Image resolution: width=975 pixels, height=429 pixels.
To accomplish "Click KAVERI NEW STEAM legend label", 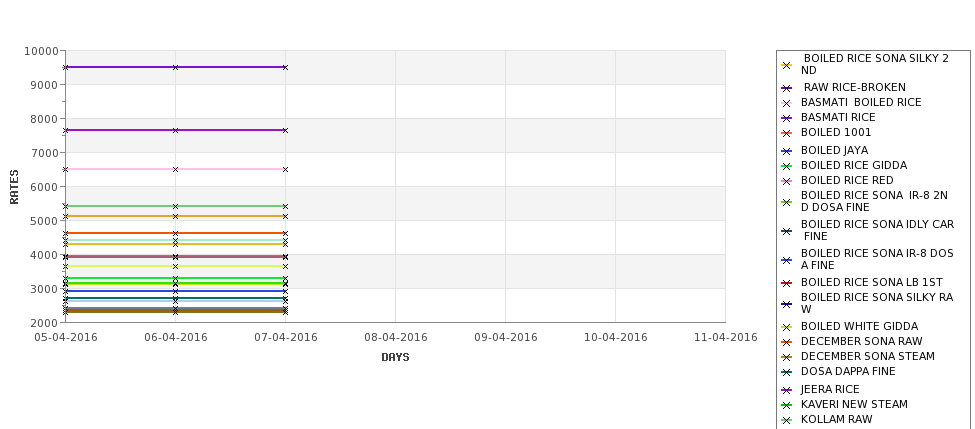I will tap(854, 404).
